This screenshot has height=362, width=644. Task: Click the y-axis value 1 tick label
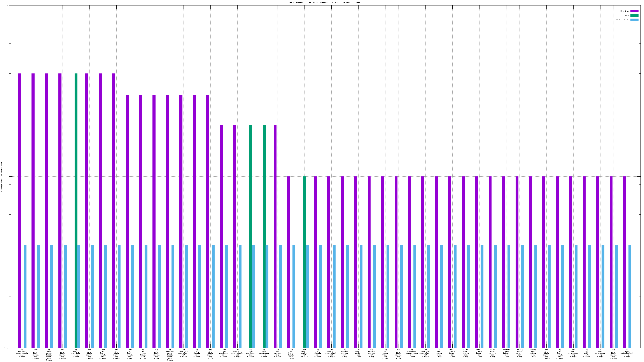click(x=7, y=177)
